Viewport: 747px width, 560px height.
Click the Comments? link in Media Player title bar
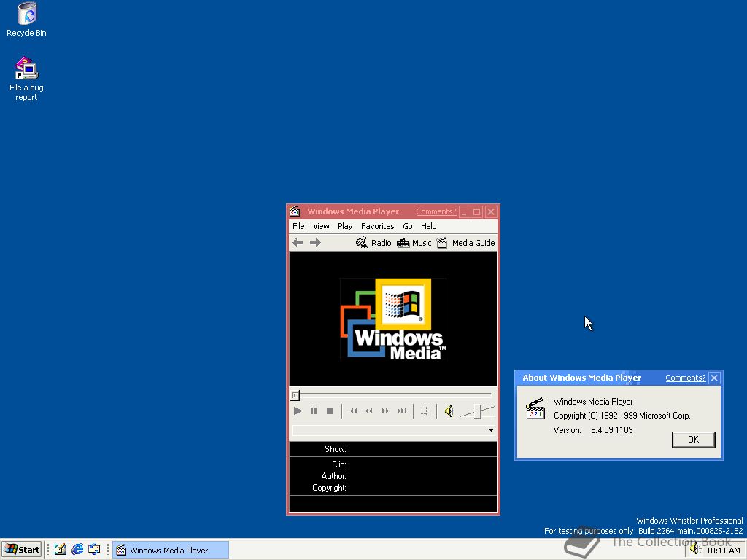(436, 211)
